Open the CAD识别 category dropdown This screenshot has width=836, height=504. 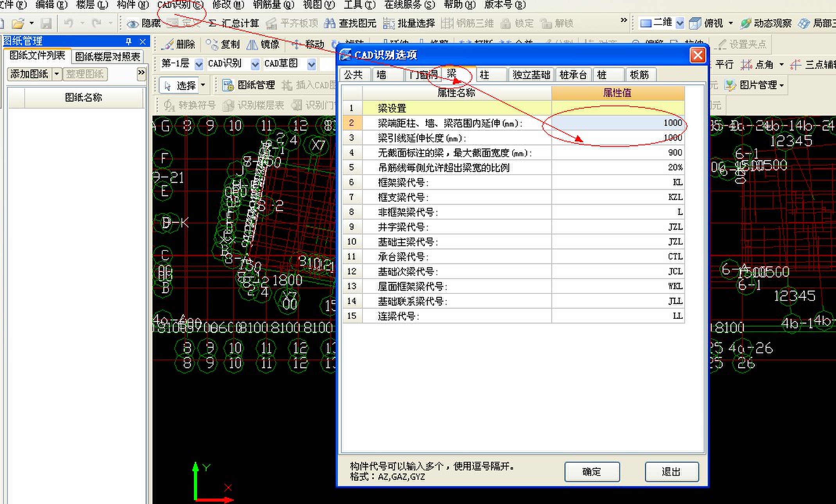[x=255, y=64]
